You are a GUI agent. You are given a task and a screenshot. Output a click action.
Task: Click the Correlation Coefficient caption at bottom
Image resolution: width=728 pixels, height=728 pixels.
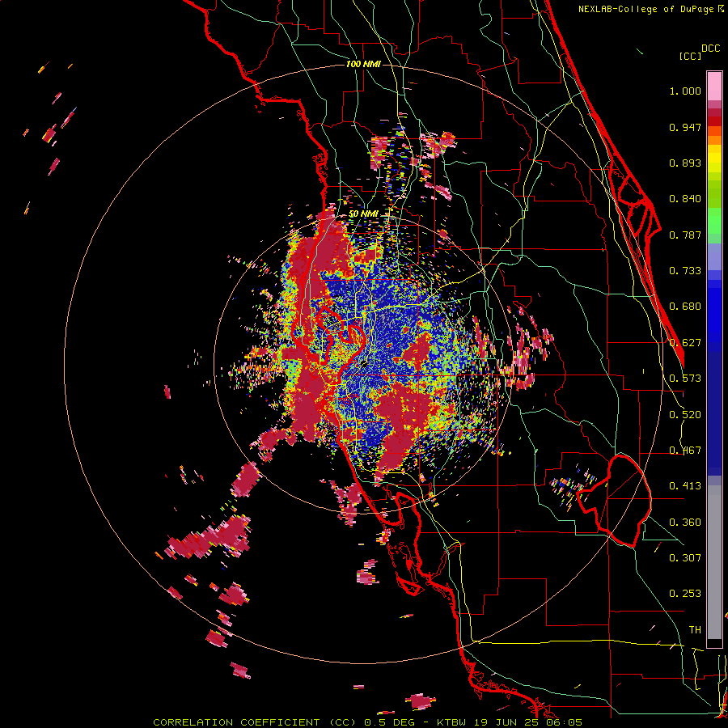pyautogui.click(x=368, y=722)
